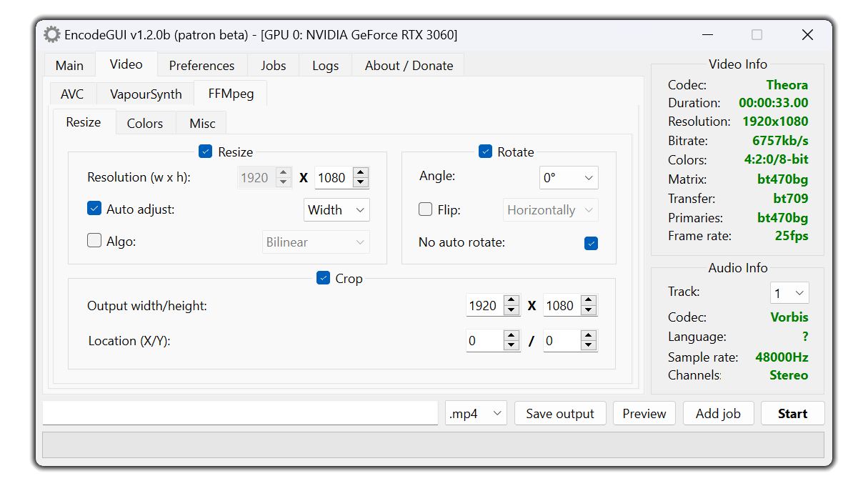Enable the Flip checkbox

[426, 209]
